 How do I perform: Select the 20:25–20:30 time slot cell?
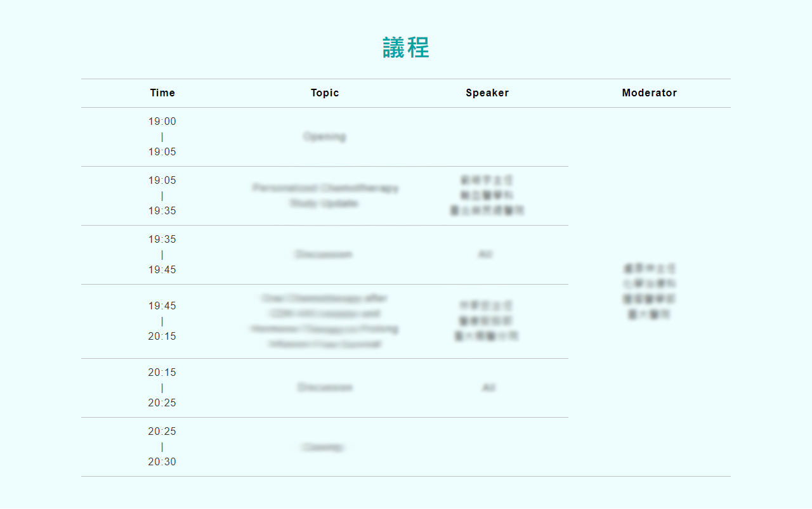click(162, 446)
